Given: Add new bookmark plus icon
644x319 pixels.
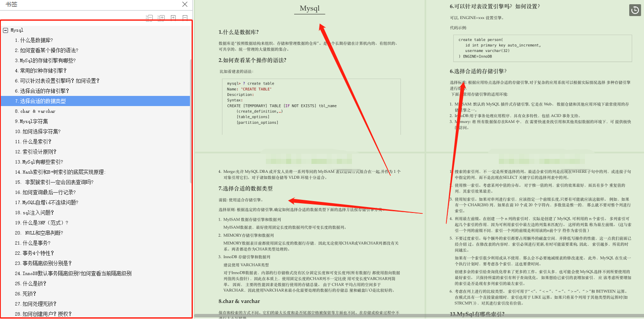Looking at the screenshot, I should (173, 18).
